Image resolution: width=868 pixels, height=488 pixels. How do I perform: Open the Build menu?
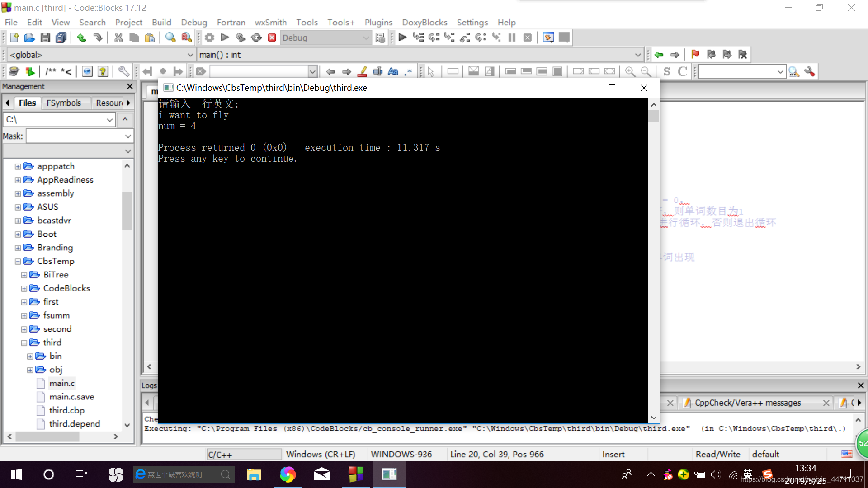[161, 22]
